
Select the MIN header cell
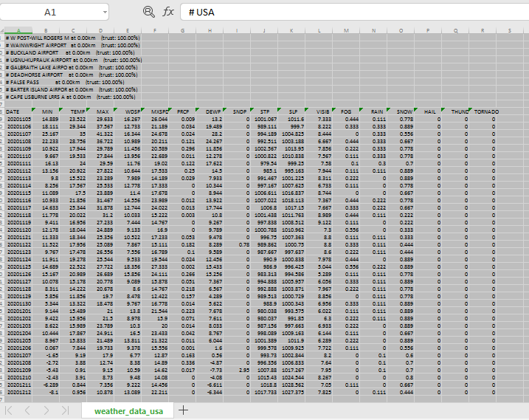click(x=46, y=111)
